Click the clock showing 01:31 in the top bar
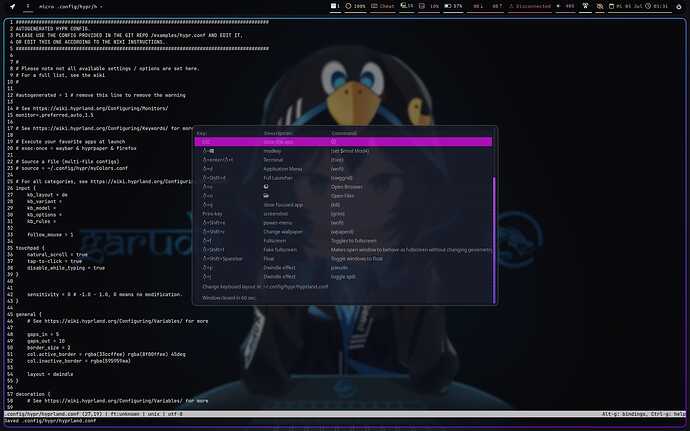This screenshot has width=690, height=431. point(657,6)
